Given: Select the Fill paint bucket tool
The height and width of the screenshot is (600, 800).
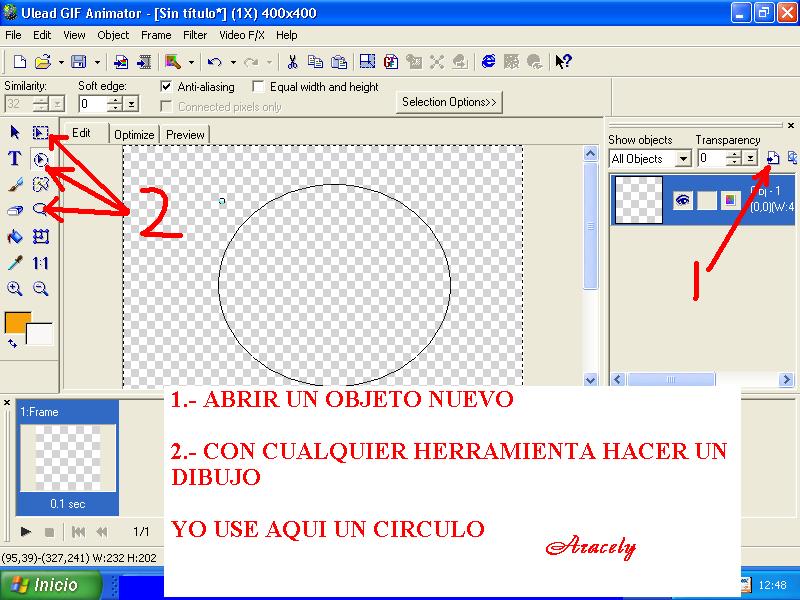Looking at the screenshot, I should [15, 236].
